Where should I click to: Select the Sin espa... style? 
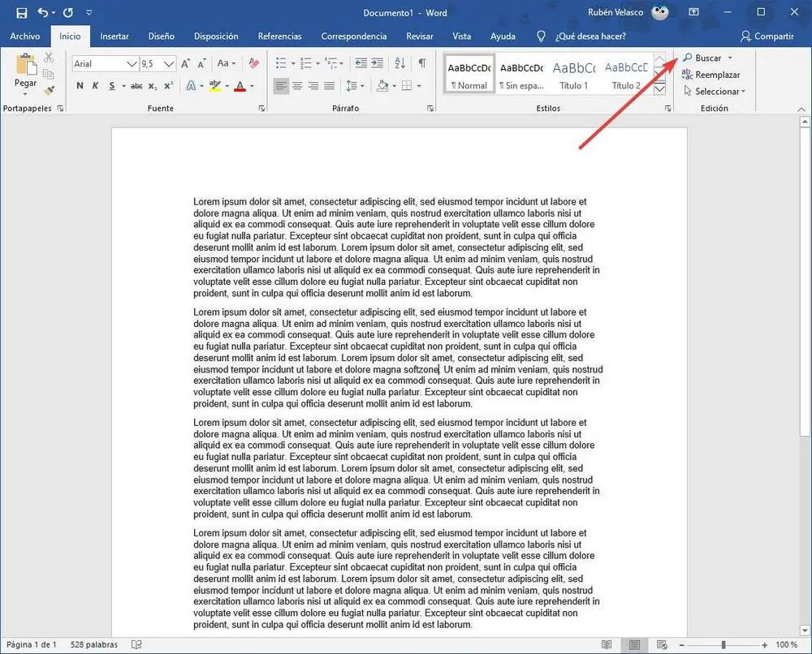pyautogui.click(x=521, y=75)
